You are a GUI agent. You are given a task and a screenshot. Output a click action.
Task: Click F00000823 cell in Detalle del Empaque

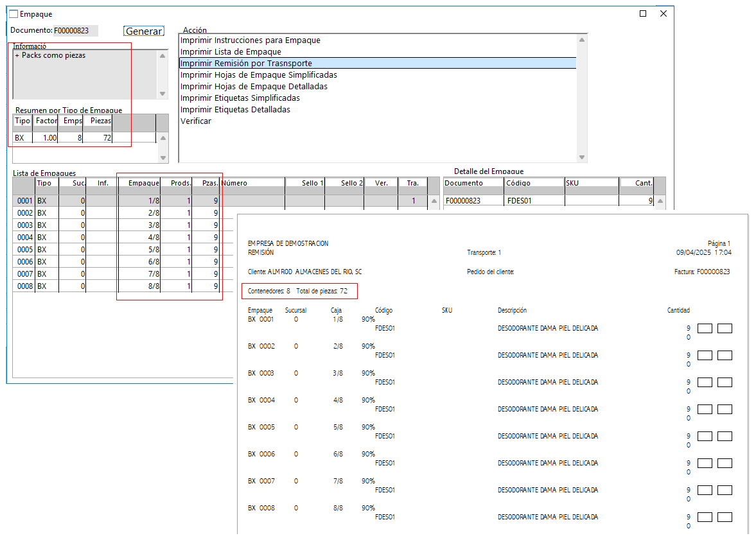click(x=473, y=201)
